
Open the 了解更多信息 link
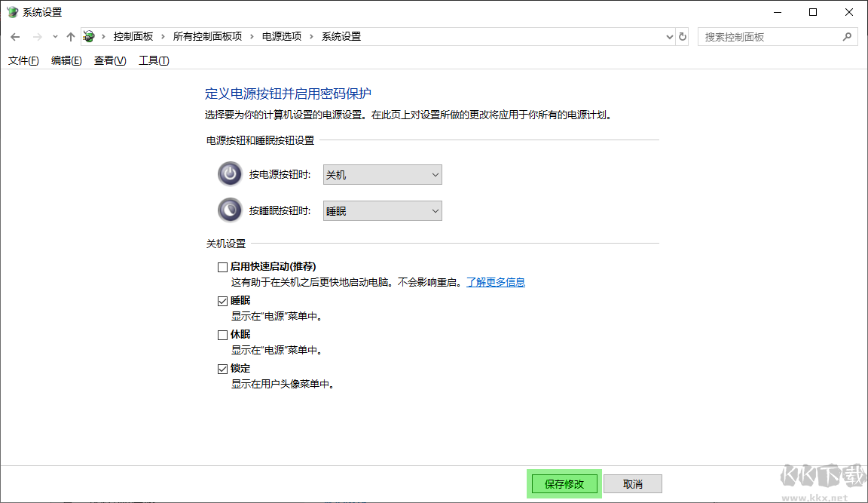[x=496, y=281]
